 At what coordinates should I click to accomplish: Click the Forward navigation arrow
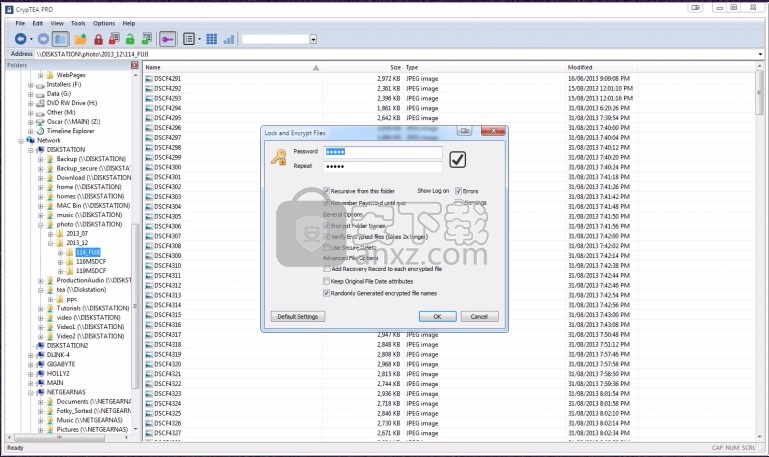[x=43, y=39]
